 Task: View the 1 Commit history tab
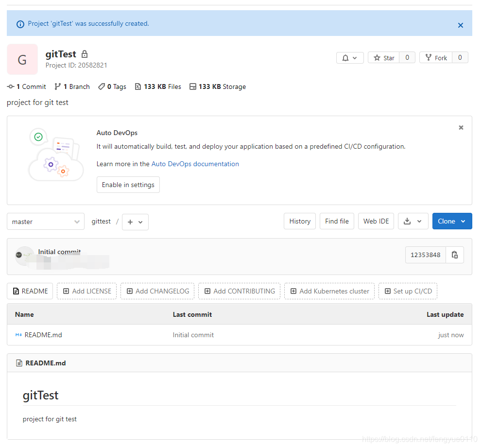pyautogui.click(x=26, y=86)
